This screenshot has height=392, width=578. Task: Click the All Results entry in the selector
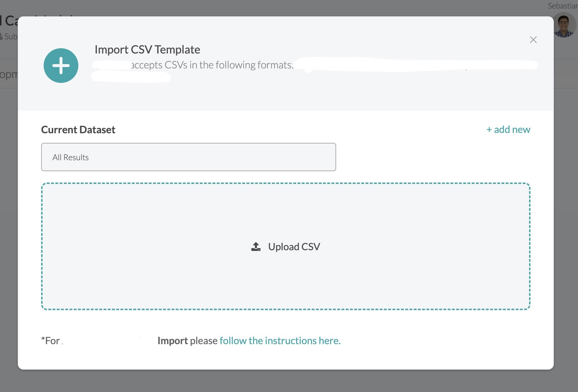pyautogui.click(x=70, y=157)
